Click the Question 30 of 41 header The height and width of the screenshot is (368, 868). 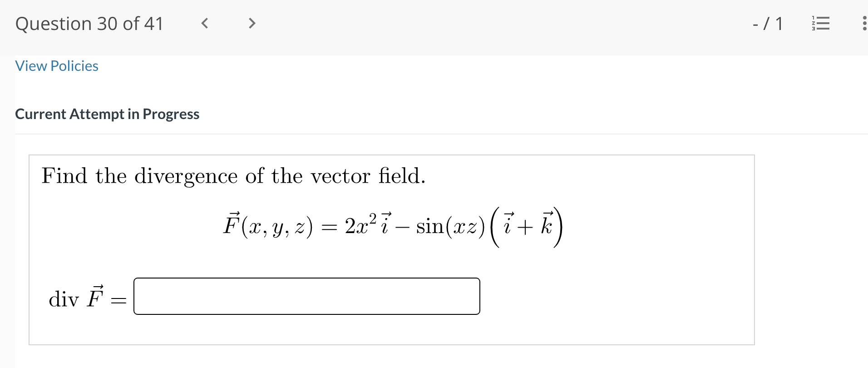(89, 24)
